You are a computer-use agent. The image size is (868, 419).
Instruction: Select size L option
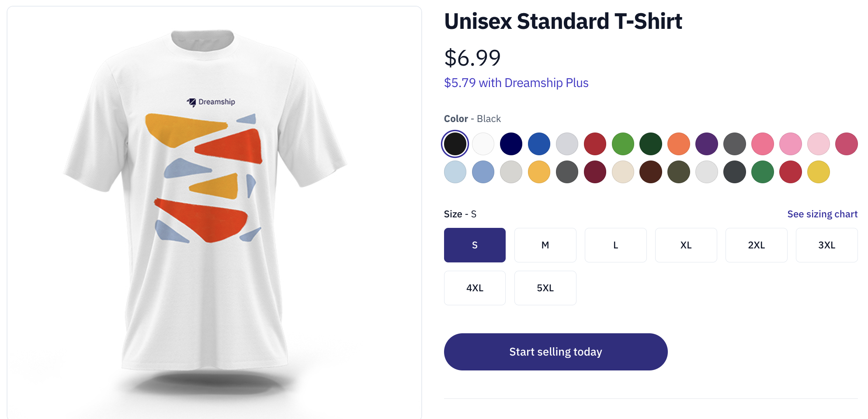pyautogui.click(x=615, y=245)
